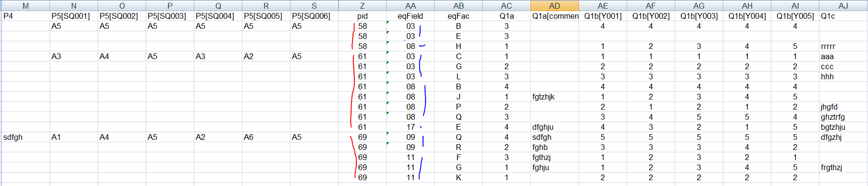
Task: Click the cell 'A6' under P5[SQ005]
Action: [x=266, y=137]
